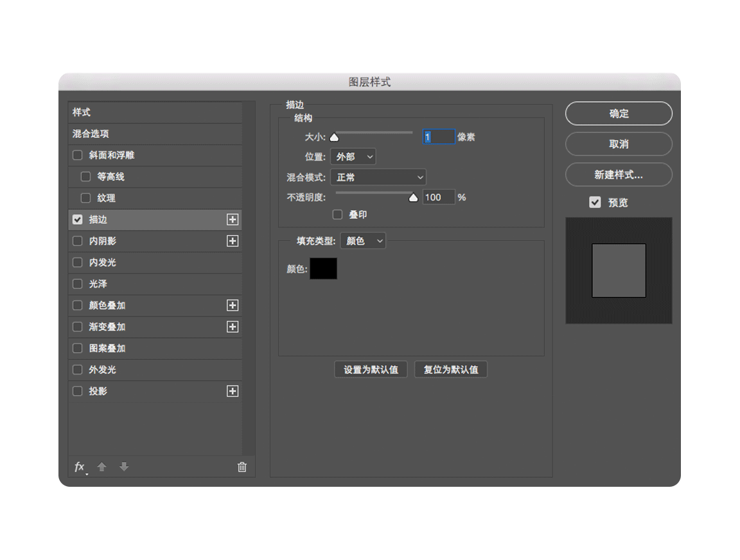
Task: Select 混合选项 in the left list
Action: click(155, 134)
